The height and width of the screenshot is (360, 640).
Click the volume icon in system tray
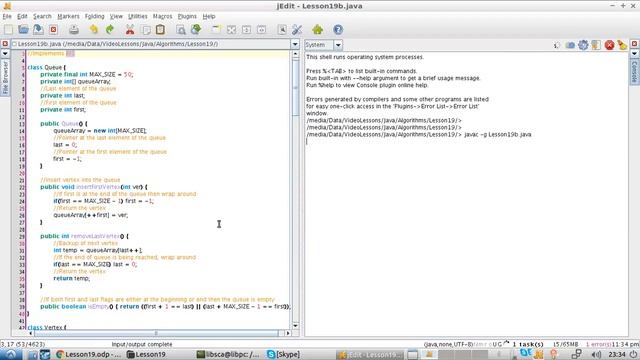click(596, 354)
